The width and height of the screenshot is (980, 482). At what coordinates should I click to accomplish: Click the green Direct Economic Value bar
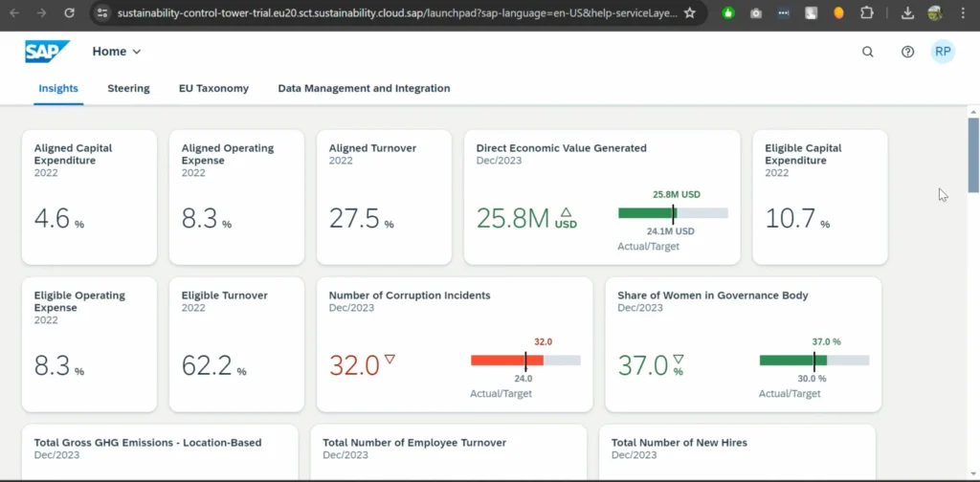coord(648,213)
